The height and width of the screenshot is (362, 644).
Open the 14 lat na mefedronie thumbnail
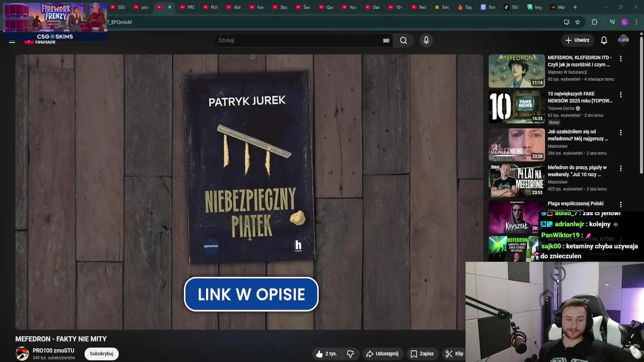(x=517, y=180)
